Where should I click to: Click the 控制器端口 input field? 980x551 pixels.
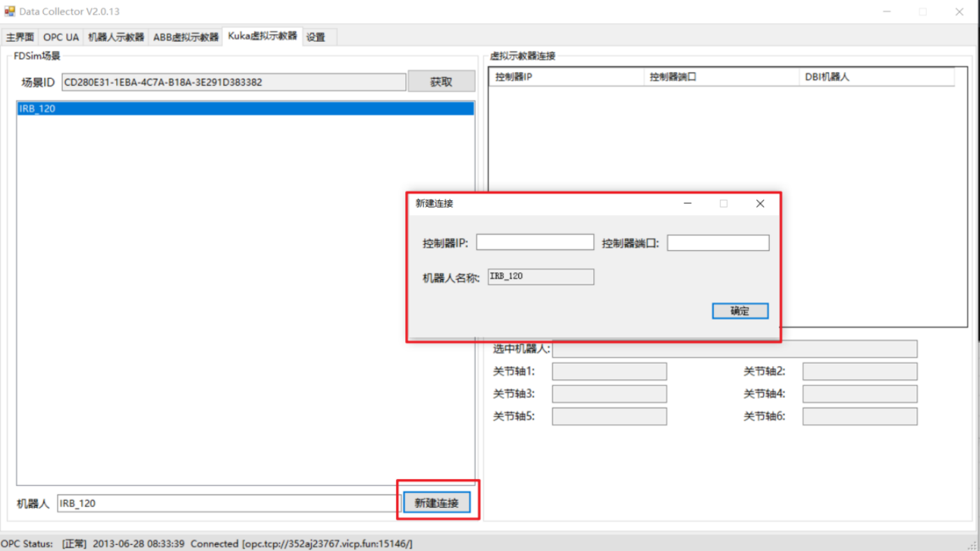pos(717,242)
